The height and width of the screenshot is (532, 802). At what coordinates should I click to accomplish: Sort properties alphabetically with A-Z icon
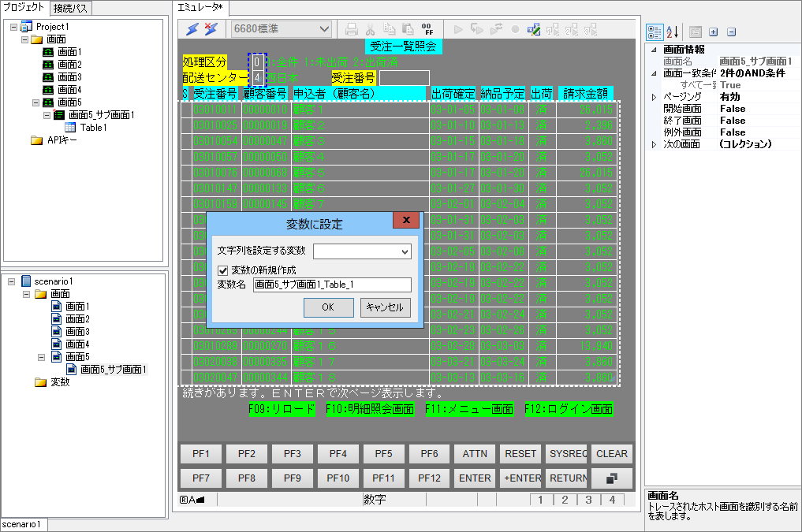[x=673, y=32]
